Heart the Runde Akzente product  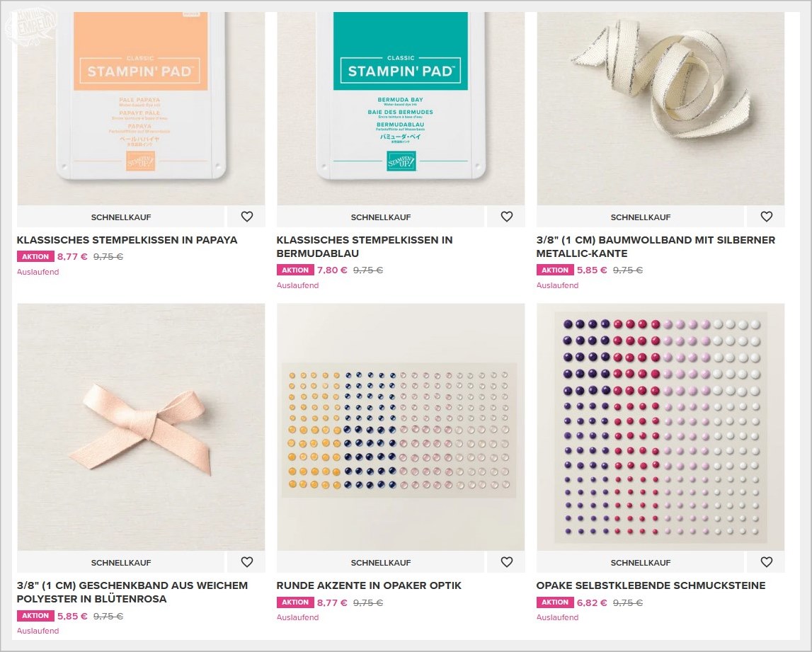506,562
